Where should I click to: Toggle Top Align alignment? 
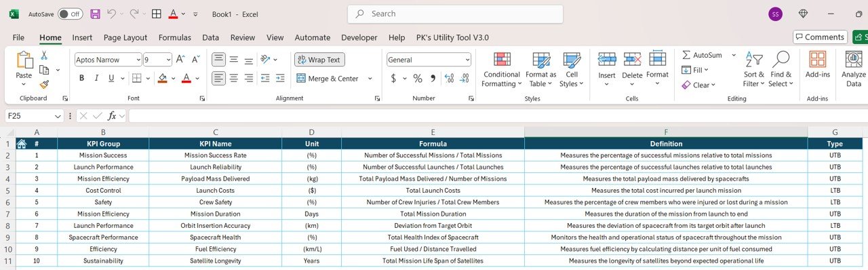point(218,60)
